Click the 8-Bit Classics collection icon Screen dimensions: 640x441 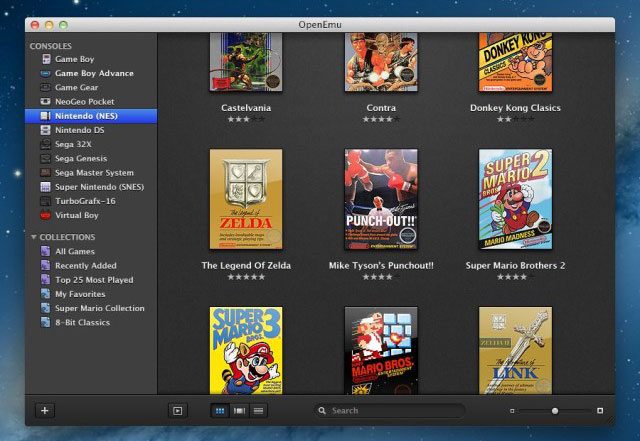tap(46, 323)
